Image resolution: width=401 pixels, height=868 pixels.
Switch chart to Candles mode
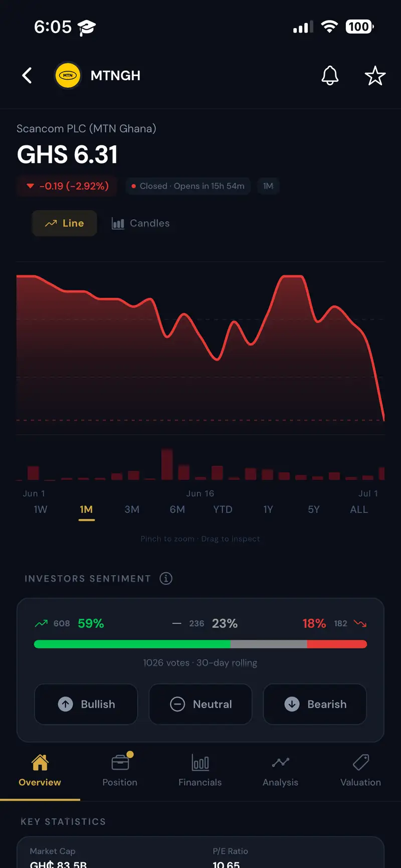point(141,223)
